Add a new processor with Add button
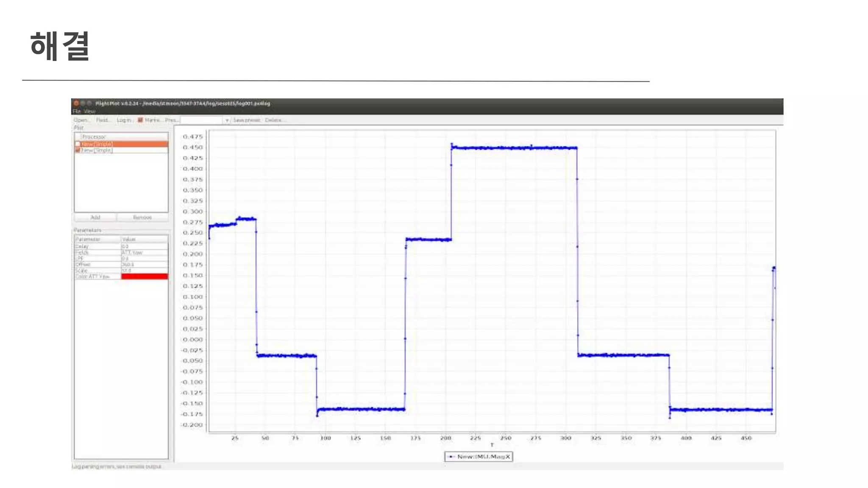868x488 pixels. tap(95, 217)
